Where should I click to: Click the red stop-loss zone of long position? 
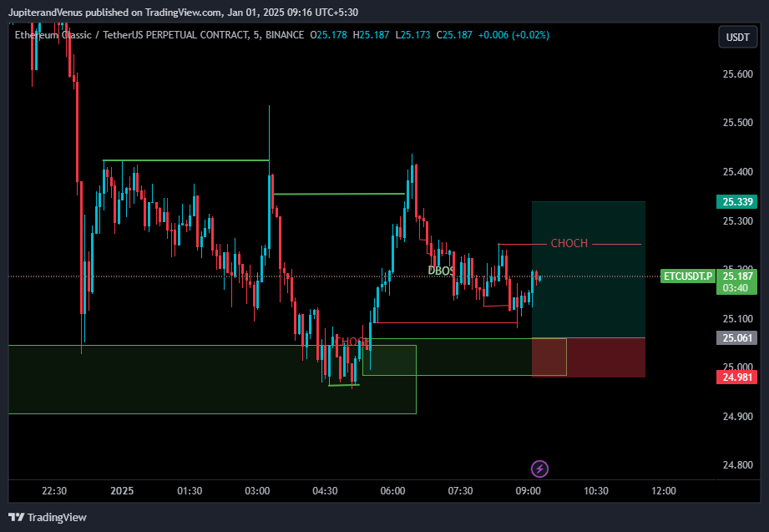pyautogui.click(x=589, y=357)
